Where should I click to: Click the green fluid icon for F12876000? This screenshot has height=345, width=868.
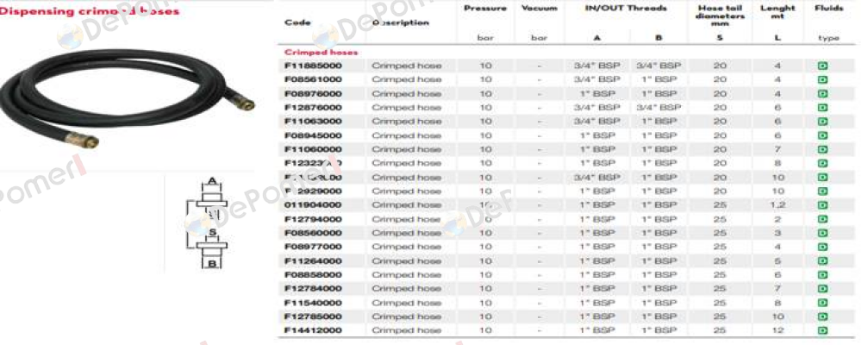coord(822,108)
